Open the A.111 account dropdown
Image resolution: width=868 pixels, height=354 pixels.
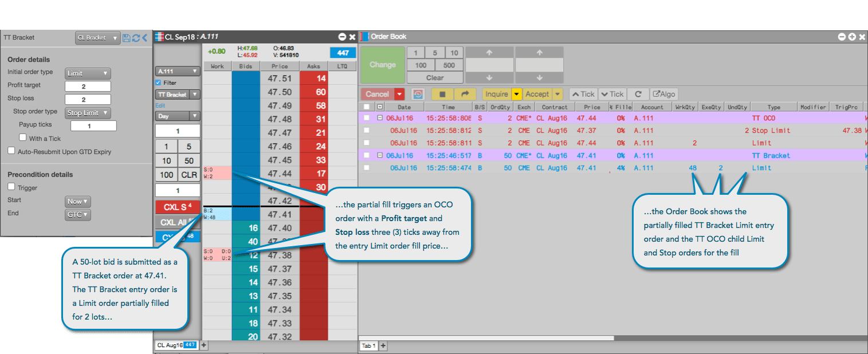178,72
